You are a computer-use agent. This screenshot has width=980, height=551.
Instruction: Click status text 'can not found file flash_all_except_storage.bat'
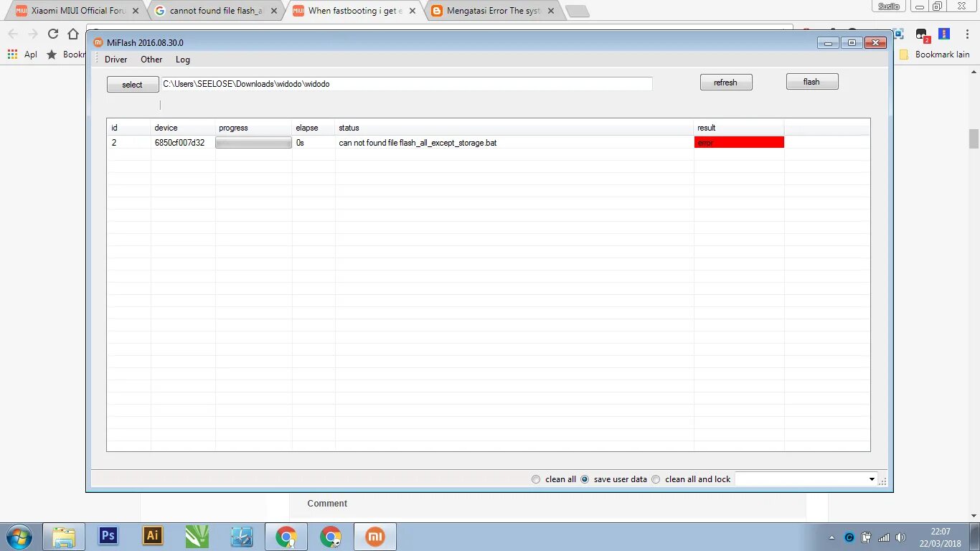point(418,143)
